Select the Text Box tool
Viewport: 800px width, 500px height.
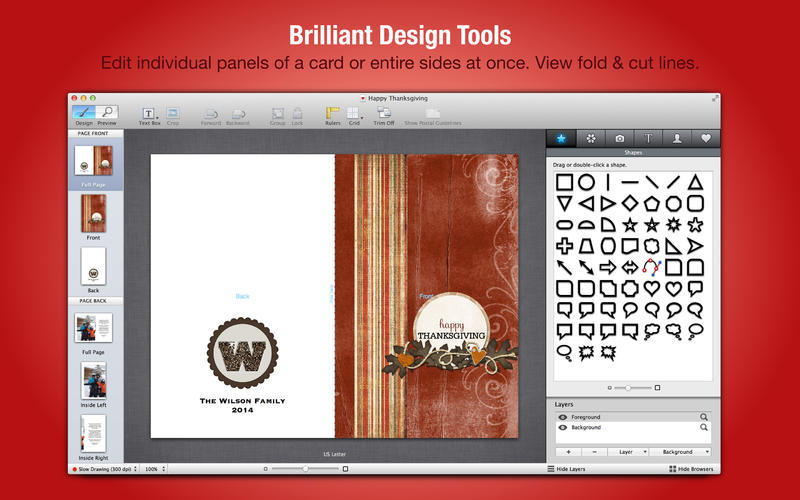149,113
